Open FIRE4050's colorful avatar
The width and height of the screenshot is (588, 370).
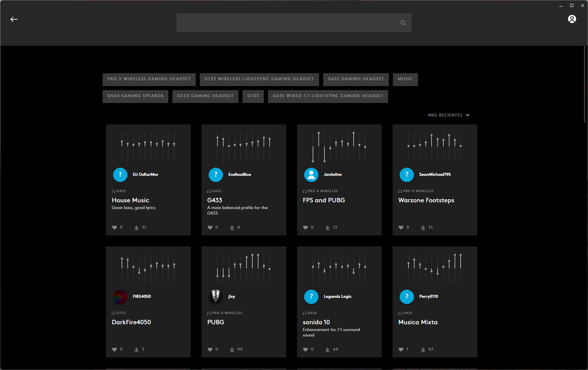tap(120, 297)
